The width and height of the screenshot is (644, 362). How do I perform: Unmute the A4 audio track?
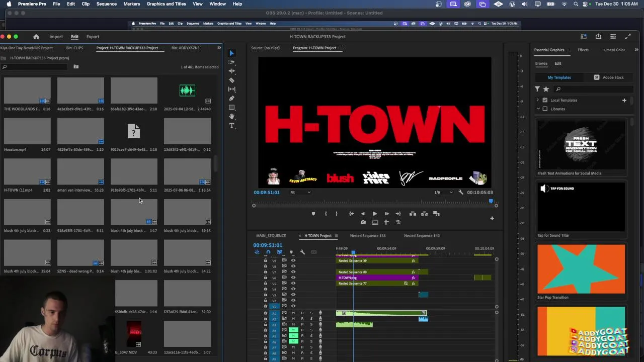point(293,330)
